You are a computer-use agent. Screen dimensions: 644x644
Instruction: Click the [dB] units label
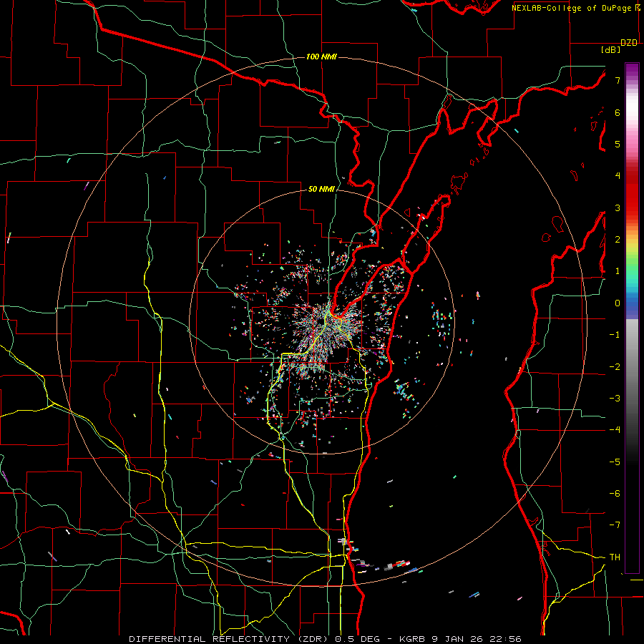pyautogui.click(x=610, y=50)
